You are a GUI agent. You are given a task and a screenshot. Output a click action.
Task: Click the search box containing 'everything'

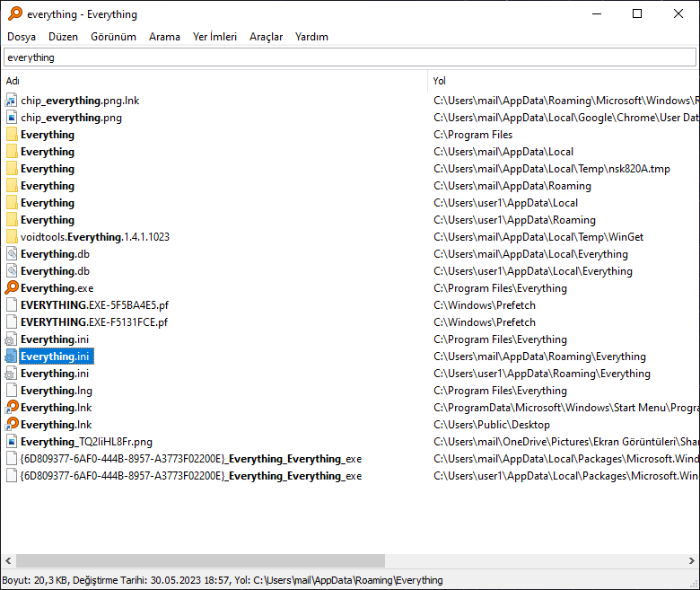[350, 57]
